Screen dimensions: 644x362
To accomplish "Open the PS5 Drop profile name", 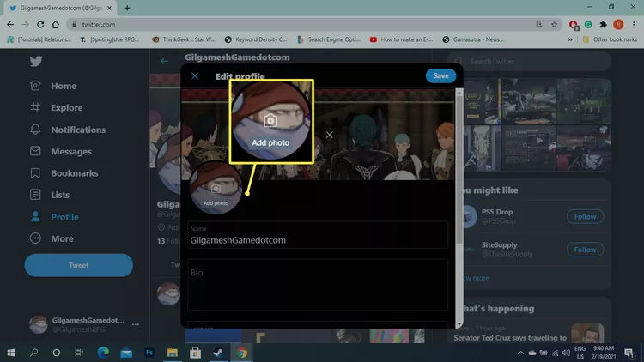I will point(497,212).
